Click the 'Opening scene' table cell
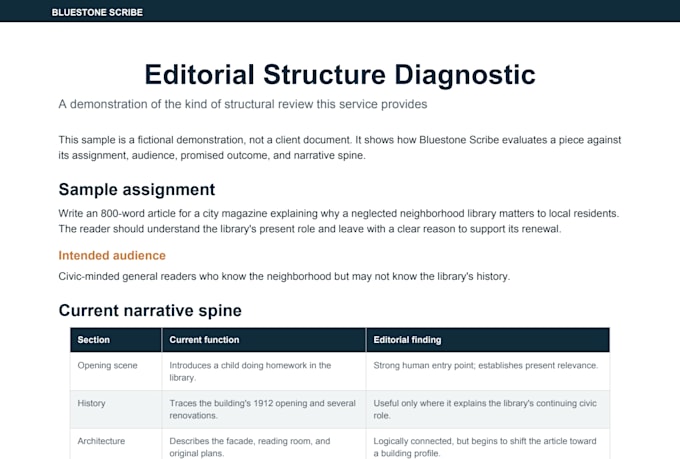 pos(116,371)
